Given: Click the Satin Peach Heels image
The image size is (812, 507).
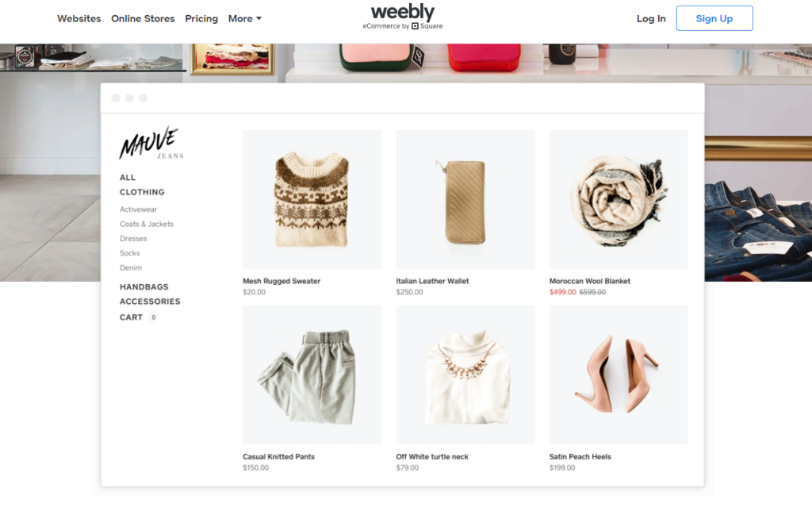Looking at the screenshot, I should tap(619, 374).
